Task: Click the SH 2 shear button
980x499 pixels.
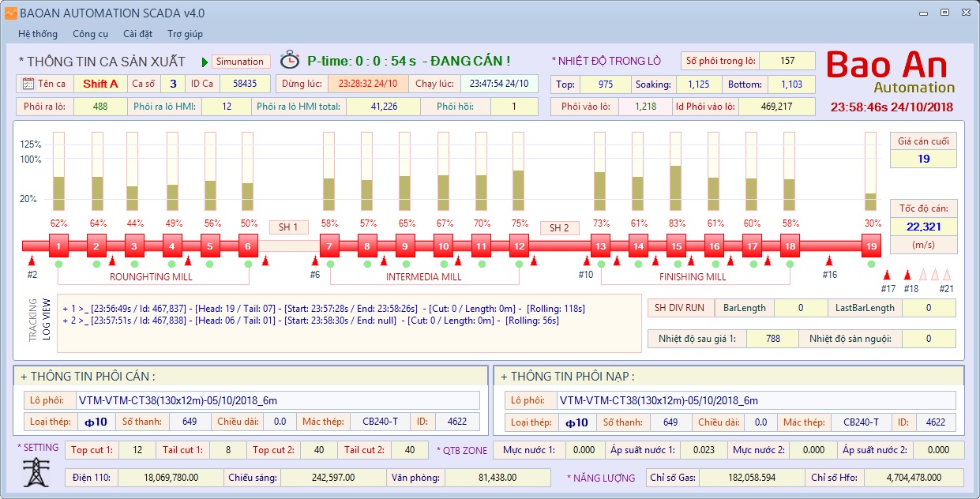Action: point(559,228)
